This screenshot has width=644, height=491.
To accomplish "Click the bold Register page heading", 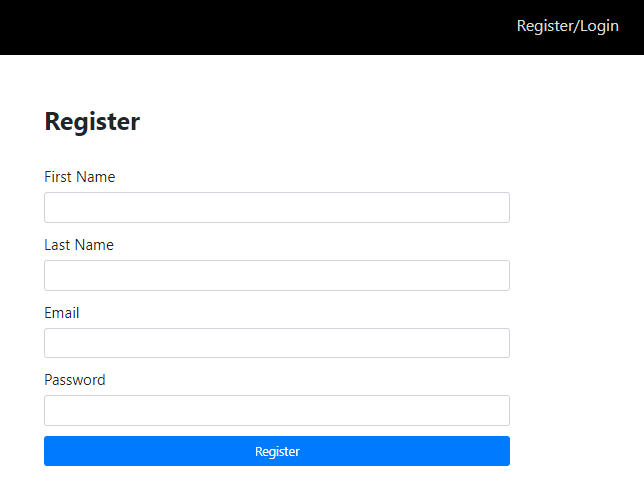I will pos(93,122).
